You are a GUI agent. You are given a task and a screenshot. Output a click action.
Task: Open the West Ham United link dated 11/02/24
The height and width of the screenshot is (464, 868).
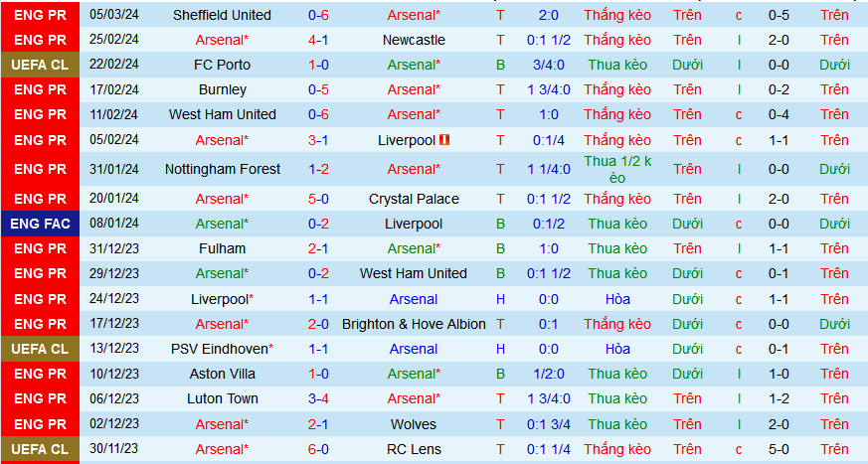click(x=222, y=114)
